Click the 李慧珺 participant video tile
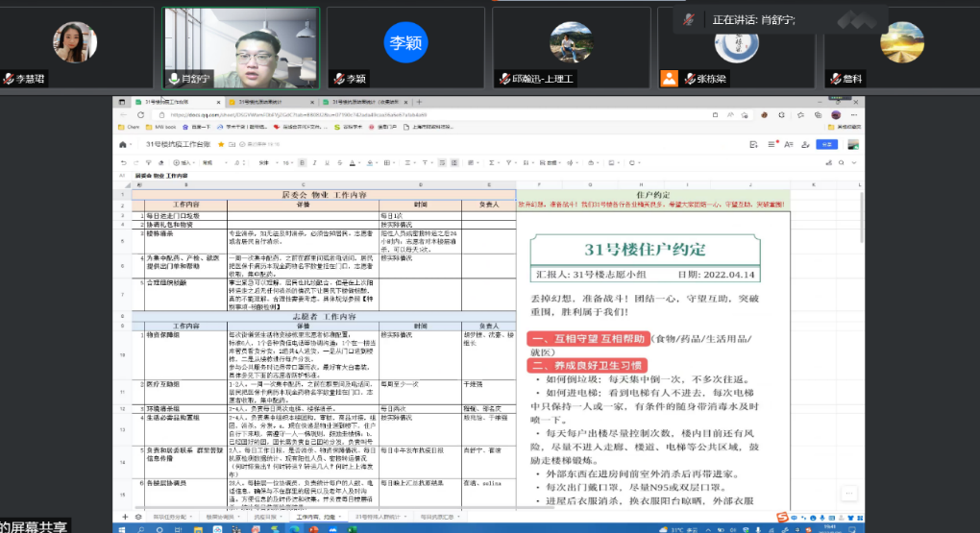 click(x=76, y=47)
